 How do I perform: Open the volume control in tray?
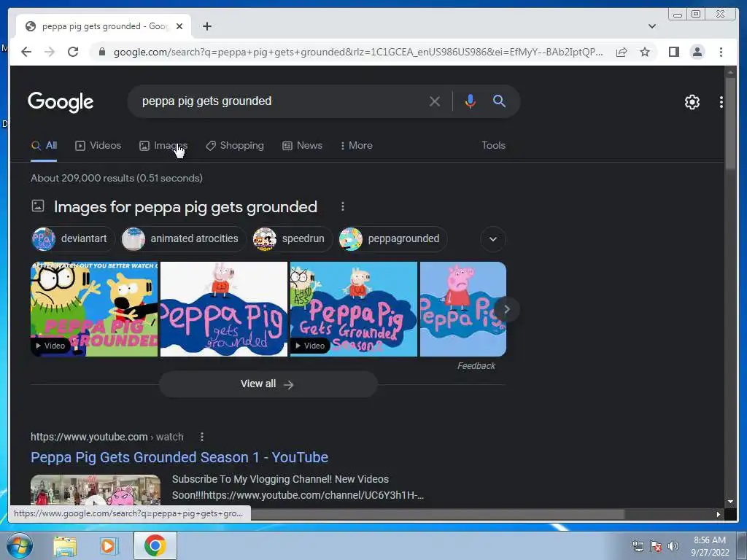click(x=673, y=546)
